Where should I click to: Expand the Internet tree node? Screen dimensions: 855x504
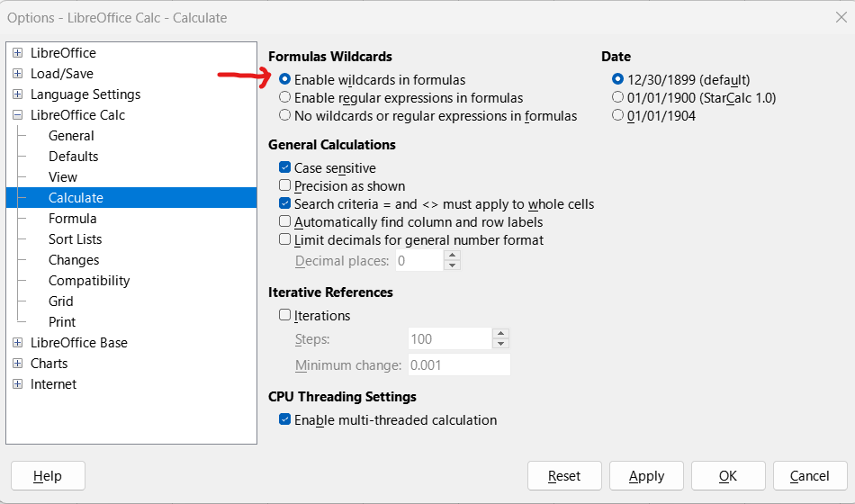pyautogui.click(x=17, y=384)
